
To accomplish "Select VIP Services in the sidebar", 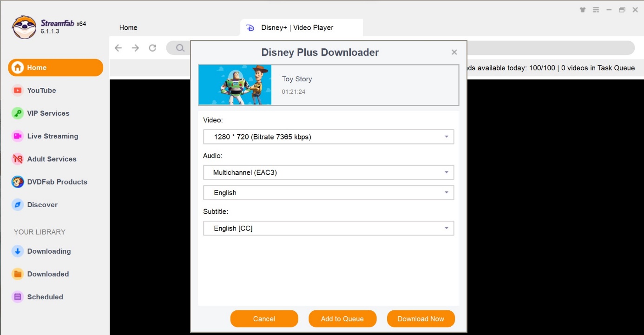I will pos(47,113).
